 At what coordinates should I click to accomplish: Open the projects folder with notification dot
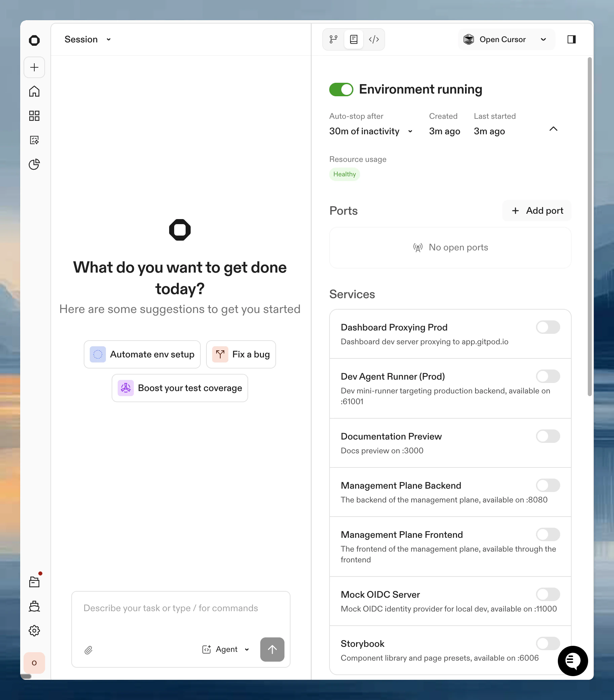pos(34,581)
